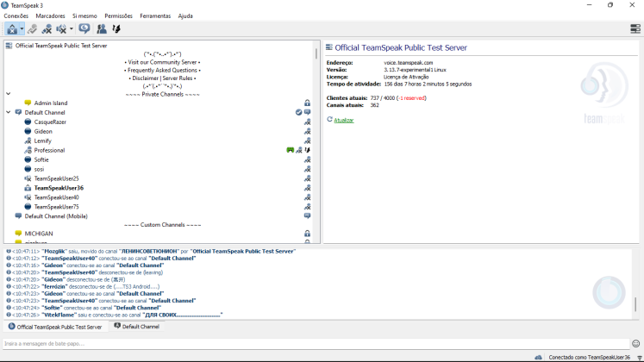Click the Visit our Community Server banner text
Image resolution: width=644 pixels, height=362 pixels.
click(163, 62)
